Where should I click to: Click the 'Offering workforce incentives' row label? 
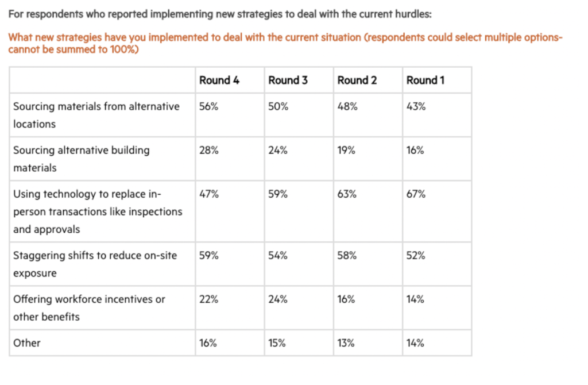(x=89, y=307)
